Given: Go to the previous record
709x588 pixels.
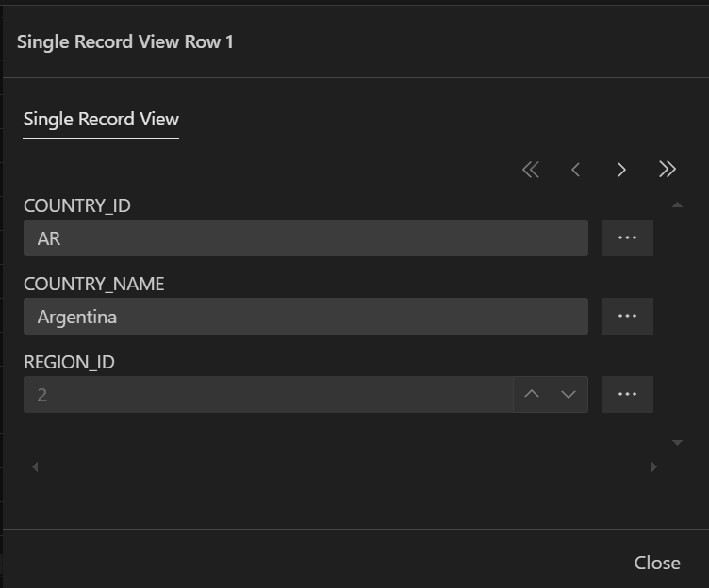Looking at the screenshot, I should (576, 170).
